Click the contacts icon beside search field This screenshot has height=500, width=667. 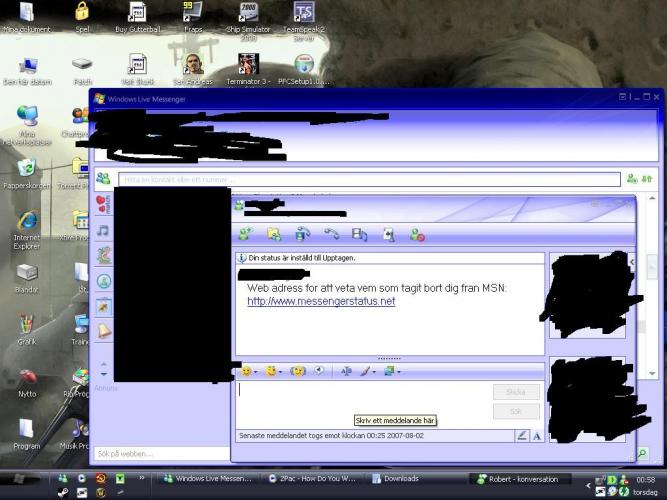tap(103, 178)
